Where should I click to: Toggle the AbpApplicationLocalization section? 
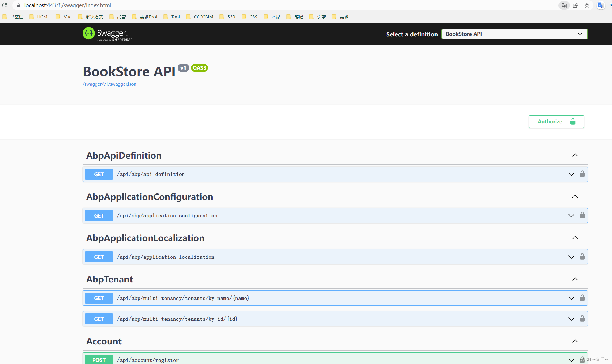575,238
